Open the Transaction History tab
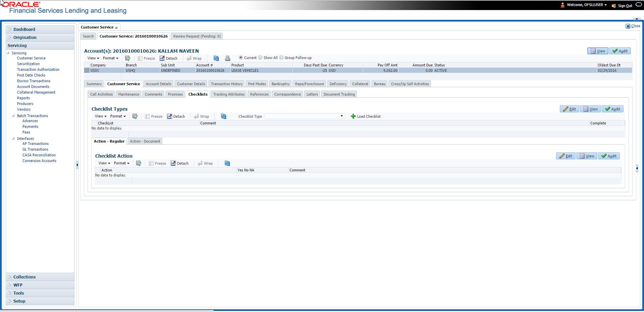The height and width of the screenshot is (312, 644). tap(227, 84)
